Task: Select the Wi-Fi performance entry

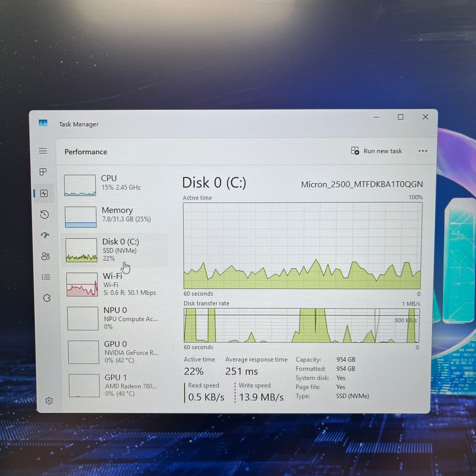Action: (115, 284)
